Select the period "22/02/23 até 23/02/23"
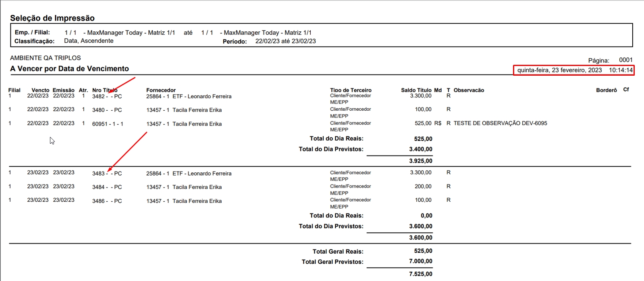Screen dimensions: 644x281 click(286, 41)
